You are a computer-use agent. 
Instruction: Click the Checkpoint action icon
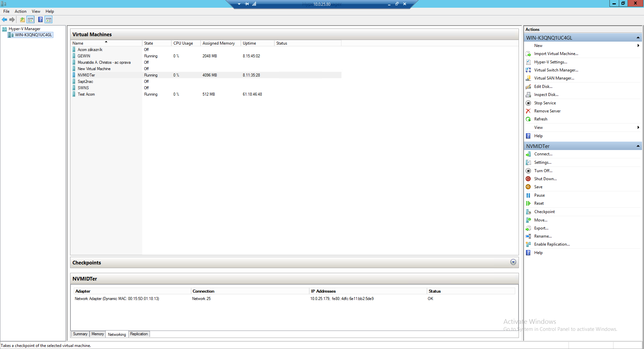(x=528, y=212)
